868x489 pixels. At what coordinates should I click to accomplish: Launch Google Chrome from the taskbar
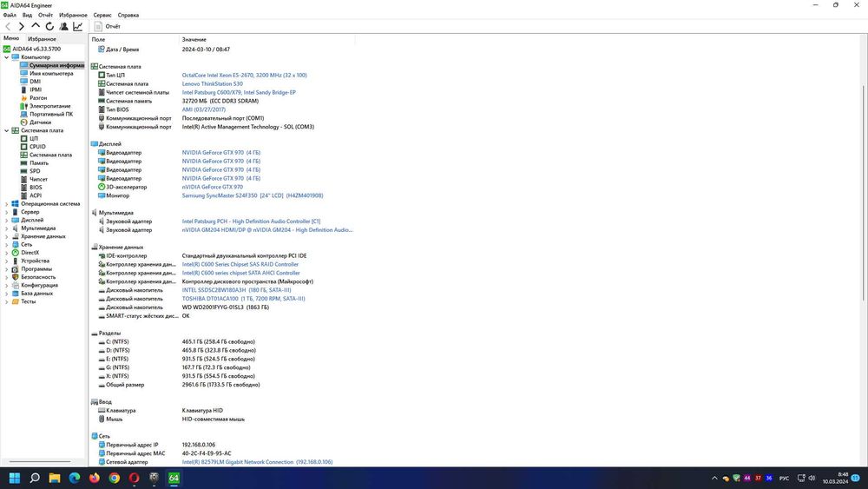(x=114, y=478)
